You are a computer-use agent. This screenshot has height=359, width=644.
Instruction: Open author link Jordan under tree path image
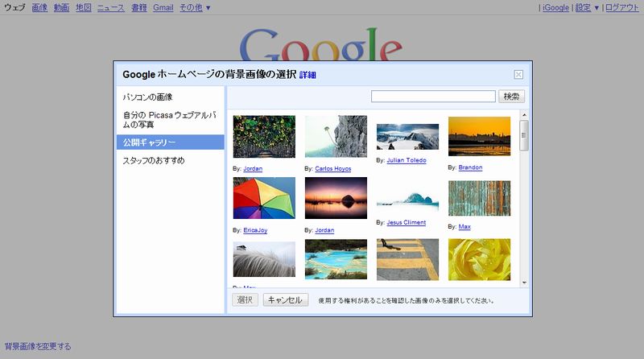(x=253, y=168)
